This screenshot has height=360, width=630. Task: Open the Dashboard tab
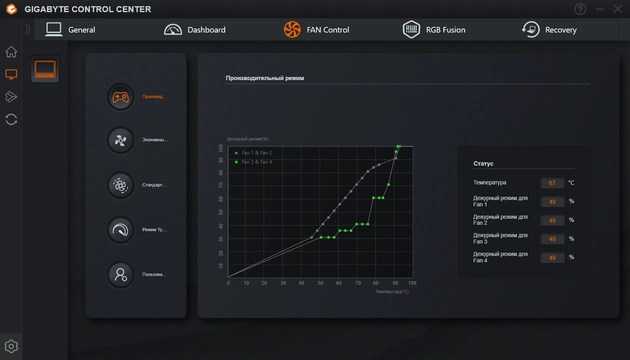[194, 30]
